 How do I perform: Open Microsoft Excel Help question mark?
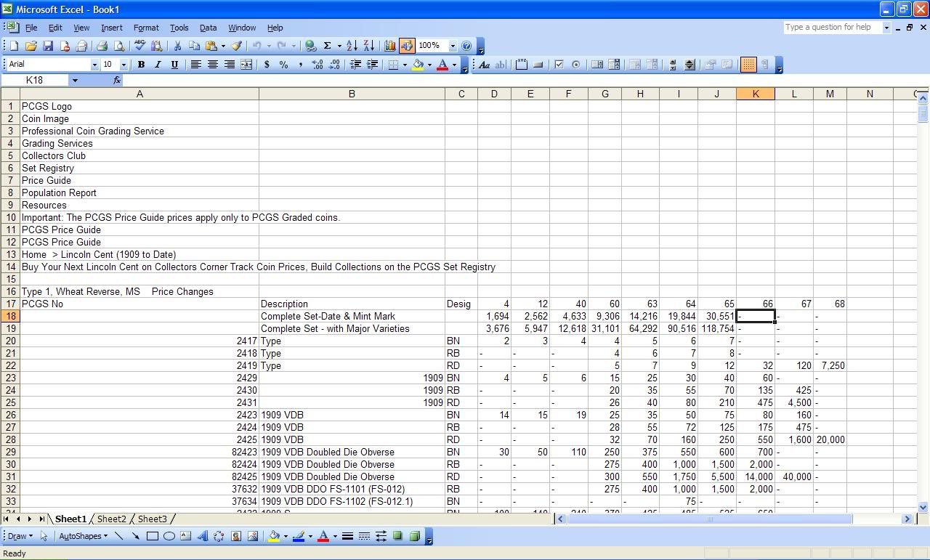pyautogui.click(x=466, y=46)
